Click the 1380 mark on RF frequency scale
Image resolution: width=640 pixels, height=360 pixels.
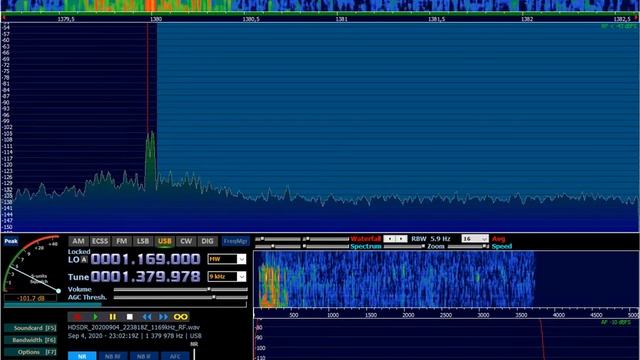(156, 19)
